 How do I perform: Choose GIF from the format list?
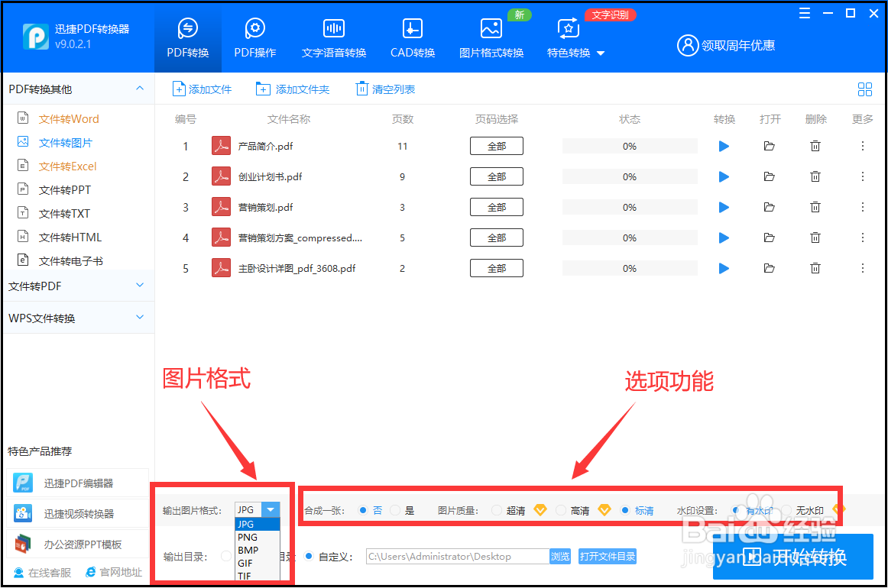click(257, 563)
